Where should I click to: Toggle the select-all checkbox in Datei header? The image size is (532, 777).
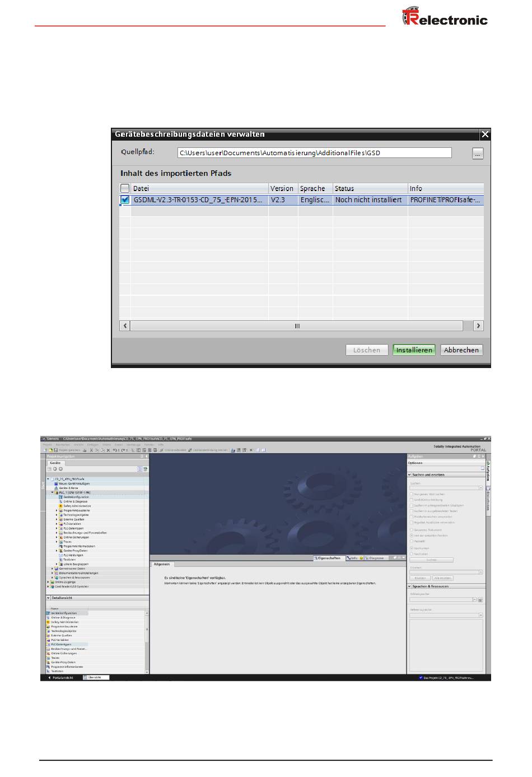[x=125, y=188]
